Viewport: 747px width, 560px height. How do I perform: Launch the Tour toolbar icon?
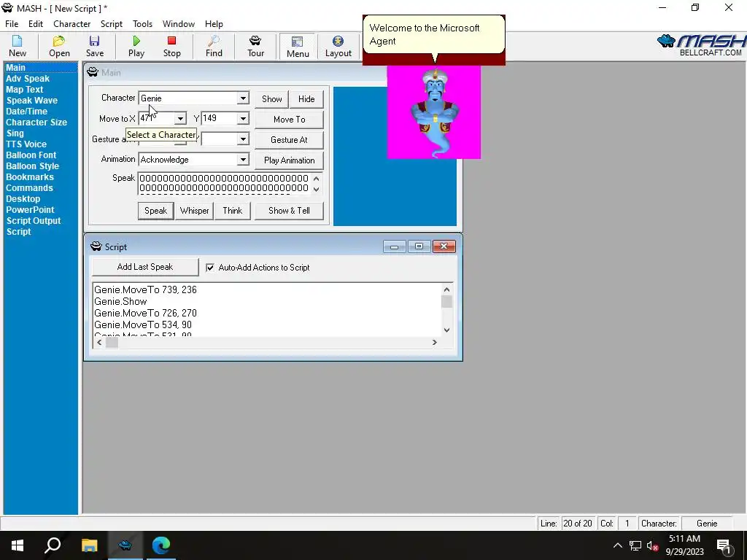[x=255, y=46]
